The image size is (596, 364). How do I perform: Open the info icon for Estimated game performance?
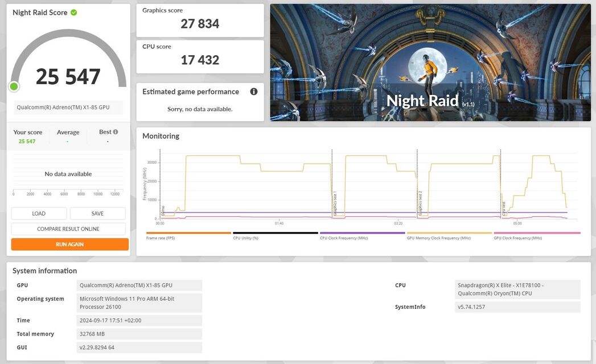[254, 92]
